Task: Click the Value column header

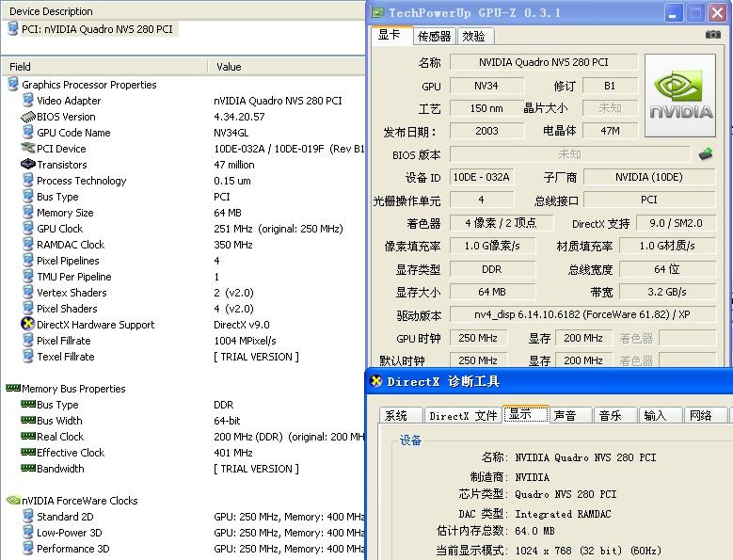Action: click(x=286, y=67)
